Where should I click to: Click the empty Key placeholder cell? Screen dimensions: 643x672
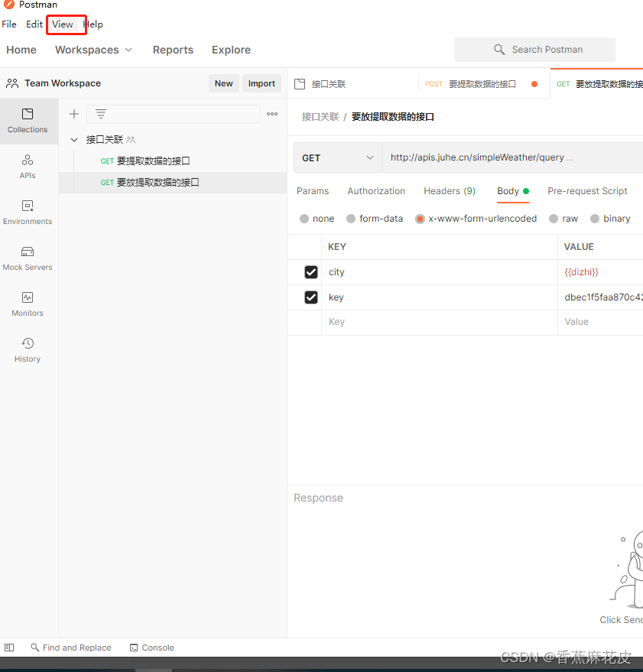[x=440, y=322]
